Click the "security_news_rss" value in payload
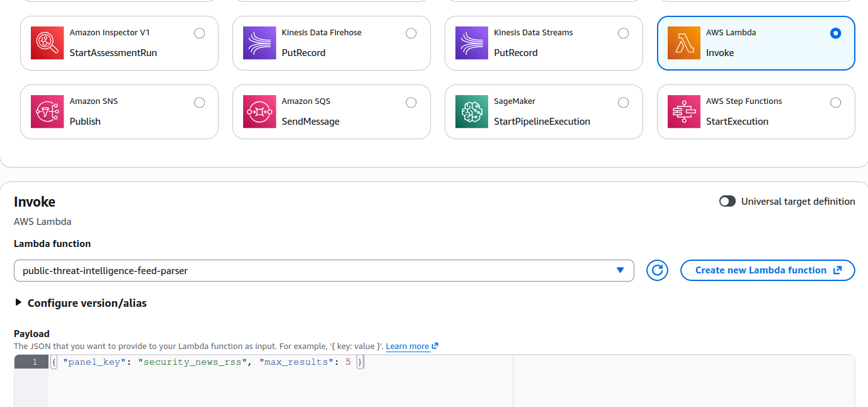Viewport: 868px width, 407px height. pyautogui.click(x=193, y=362)
